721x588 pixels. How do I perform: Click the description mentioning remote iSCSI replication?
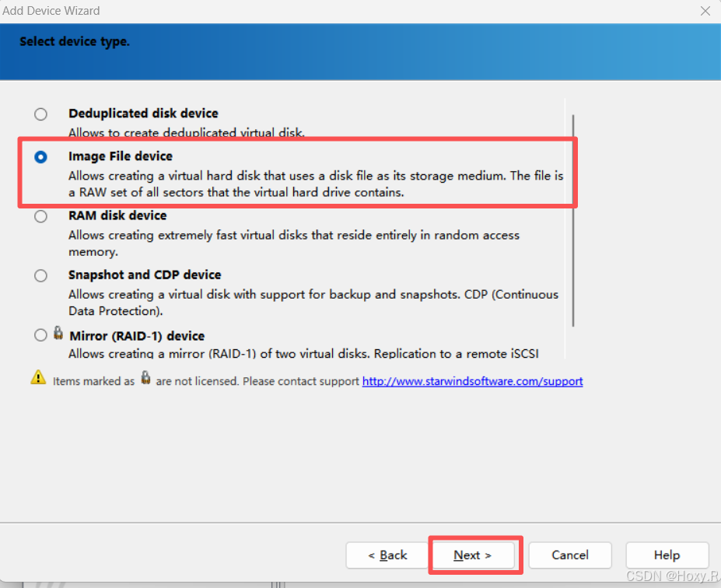(x=303, y=353)
